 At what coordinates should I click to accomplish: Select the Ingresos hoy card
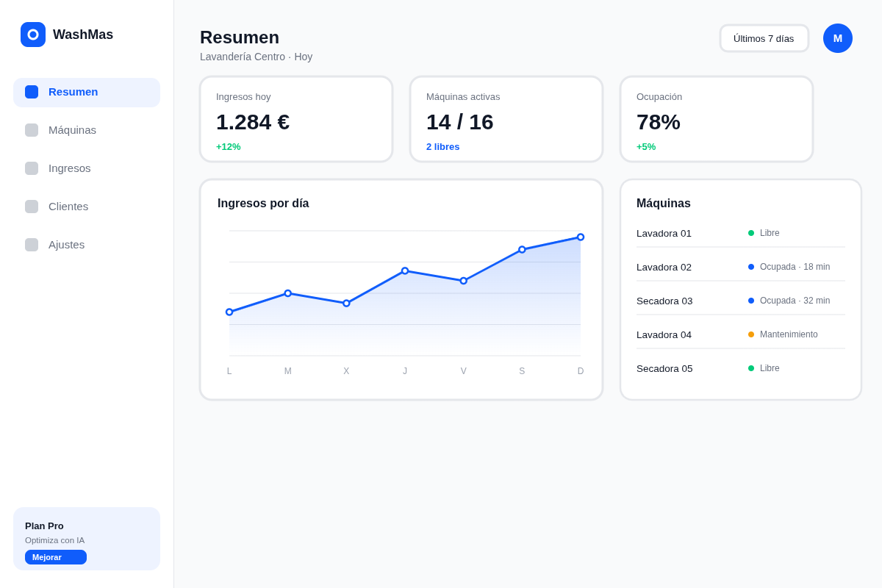pos(296,119)
